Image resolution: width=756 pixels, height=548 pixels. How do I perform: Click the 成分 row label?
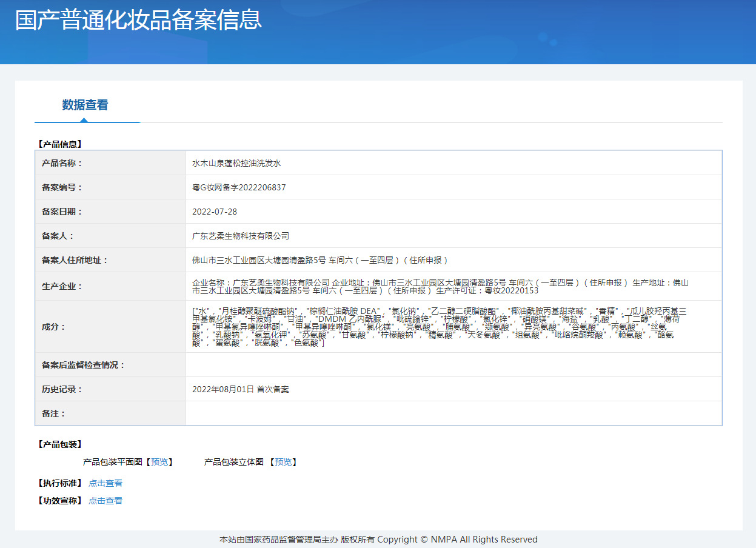pos(53,327)
